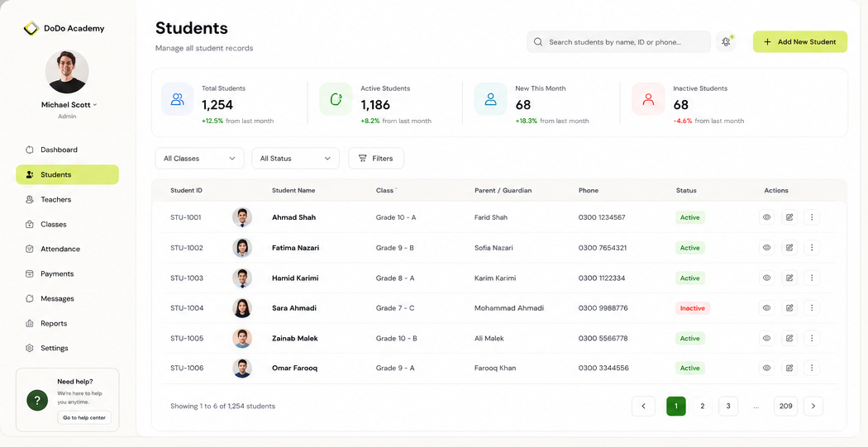Go to the next page arrow
This screenshot has height=447, width=868.
click(813, 406)
